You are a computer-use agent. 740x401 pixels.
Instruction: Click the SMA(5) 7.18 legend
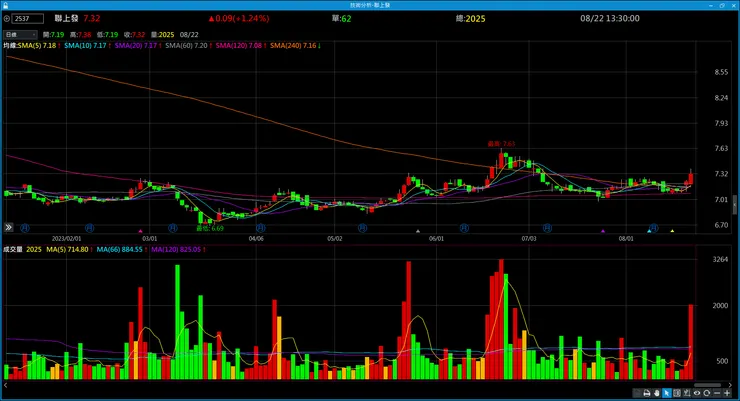click(39, 46)
